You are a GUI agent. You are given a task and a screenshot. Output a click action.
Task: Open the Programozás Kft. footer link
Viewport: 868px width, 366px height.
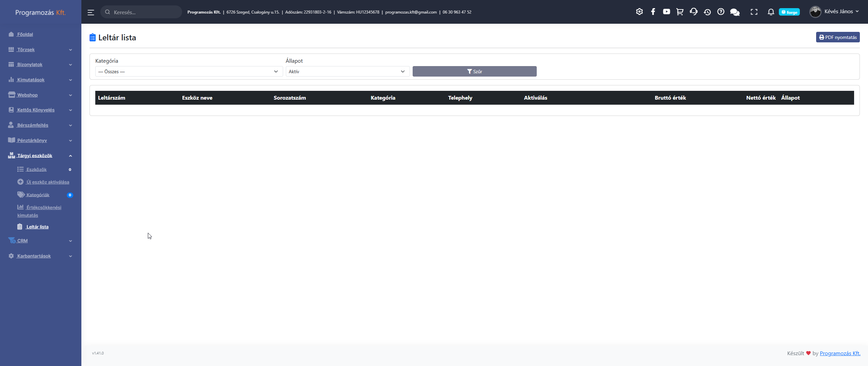(x=840, y=353)
